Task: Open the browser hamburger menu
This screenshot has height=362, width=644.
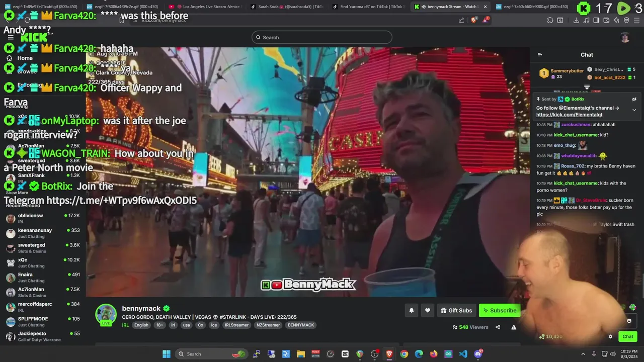Action: tap(637, 20)
